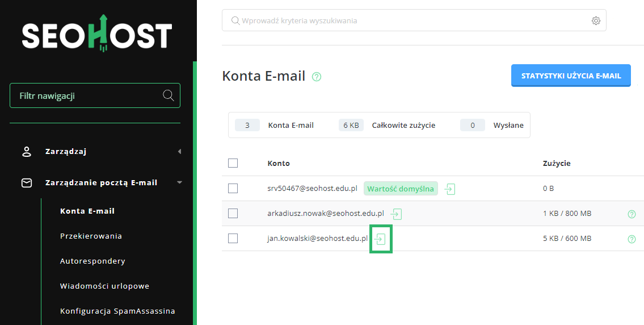Click login icon next to arkadiusz.nowak account

pos(396,214)
